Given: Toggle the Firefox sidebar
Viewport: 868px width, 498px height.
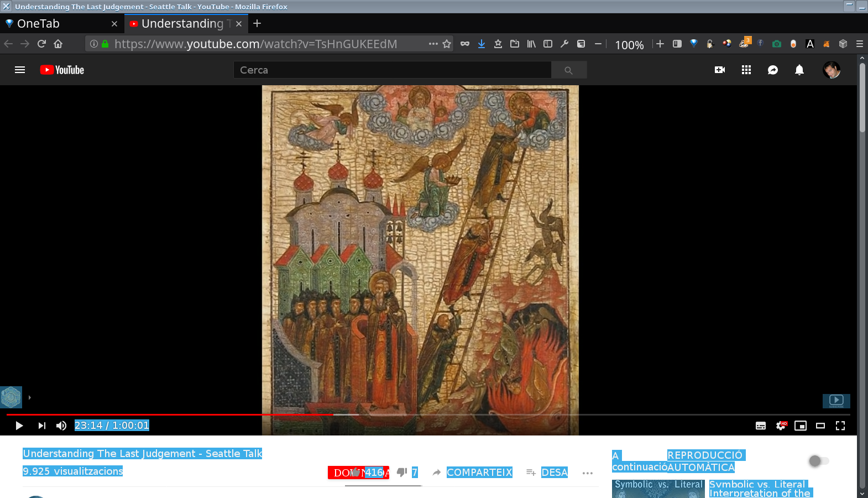Looking at the screenshot, I should (548, 44).
